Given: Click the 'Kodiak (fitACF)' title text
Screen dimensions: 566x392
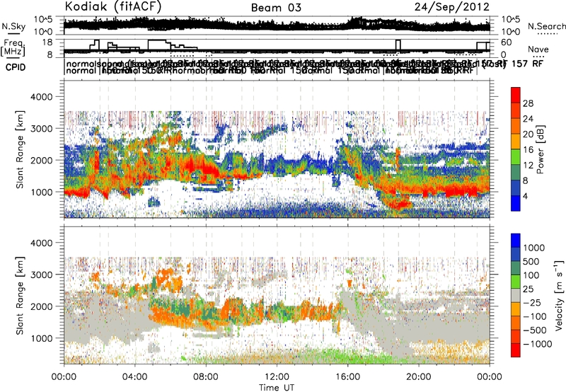Looking at the screenshot, I should (113, 6).
